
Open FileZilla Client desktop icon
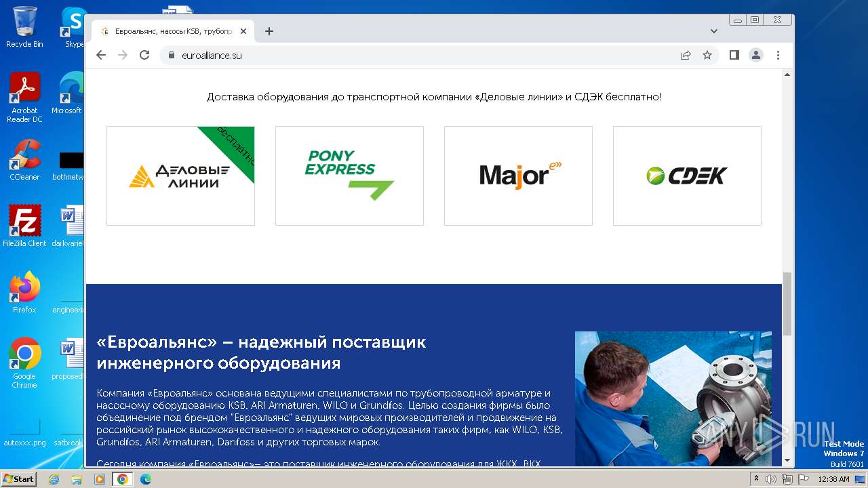pyautogui.click(x=24, y=226)
